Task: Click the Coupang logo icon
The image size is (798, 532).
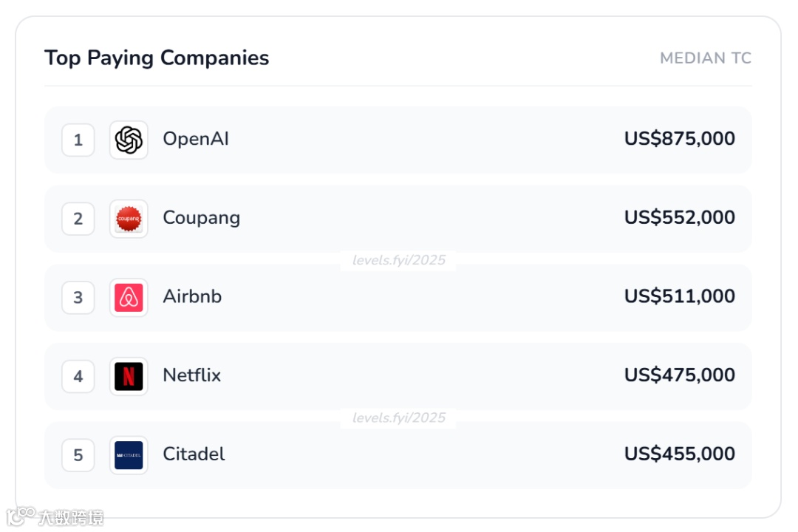Action: point(129,219)
